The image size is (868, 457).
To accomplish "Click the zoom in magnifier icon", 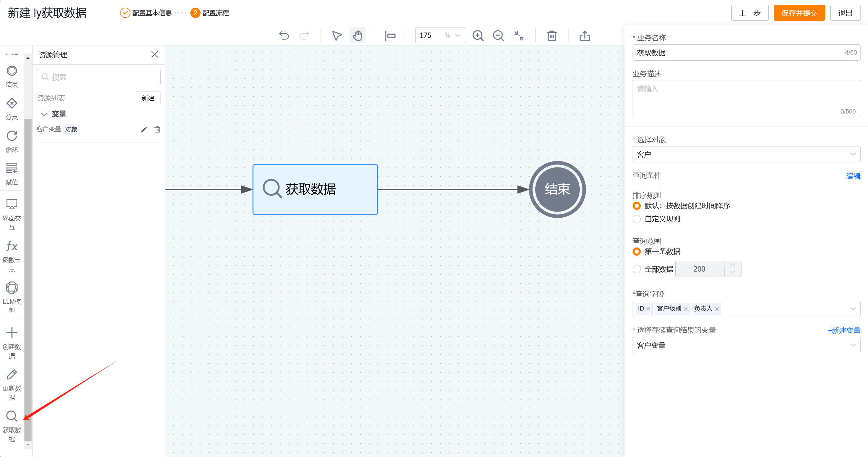I will pyautogui.click(x=478, y=36).
